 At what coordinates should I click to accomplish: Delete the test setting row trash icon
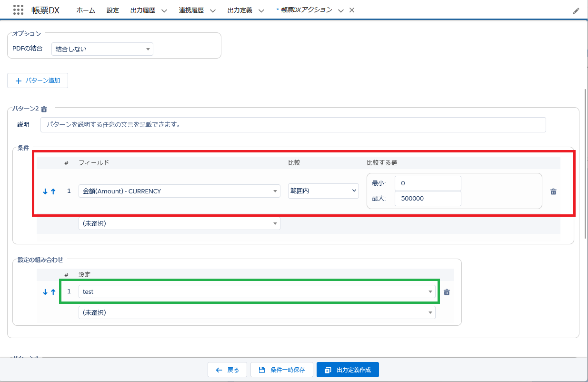pyautogui.click(x=447, y=292)
